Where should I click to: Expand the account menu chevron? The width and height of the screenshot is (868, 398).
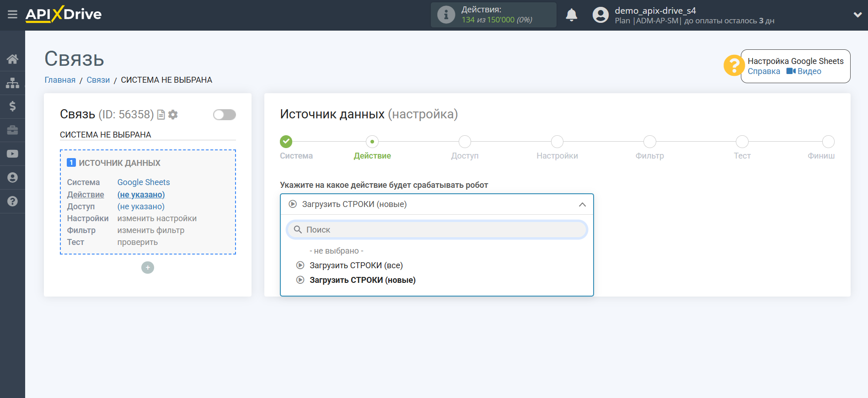click(x=857, y=15)
